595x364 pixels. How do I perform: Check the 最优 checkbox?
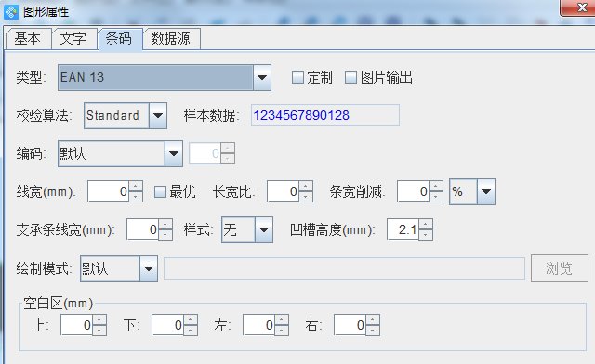pyautogui.click(x=160, y=191)
